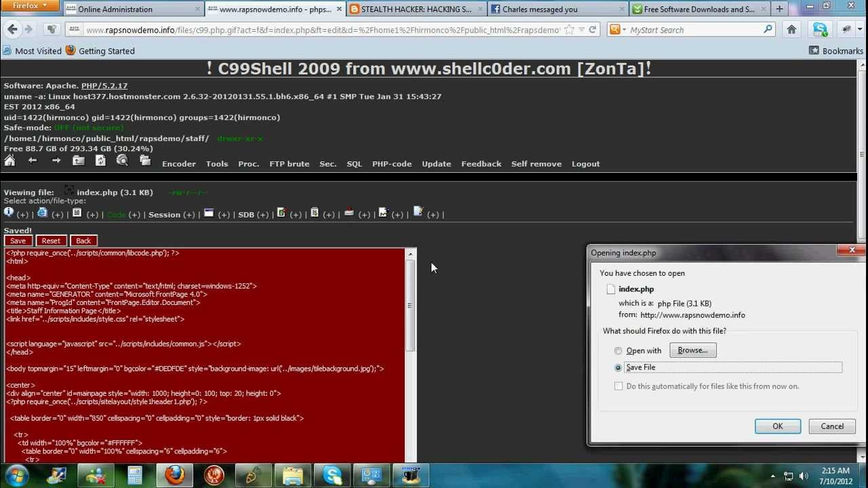Open Firefox from the Windows taskbar
This screenshot has width=868, height=488.
click(x=175, y=475)
